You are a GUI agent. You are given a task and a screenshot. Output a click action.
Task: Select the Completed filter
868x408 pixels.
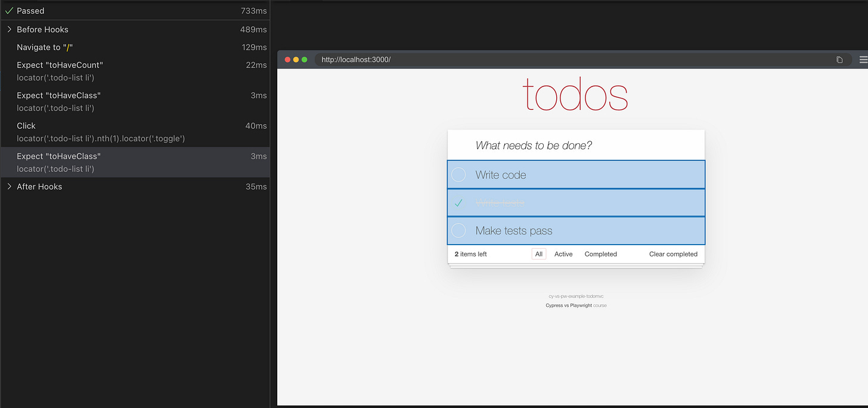click(601, 254)
